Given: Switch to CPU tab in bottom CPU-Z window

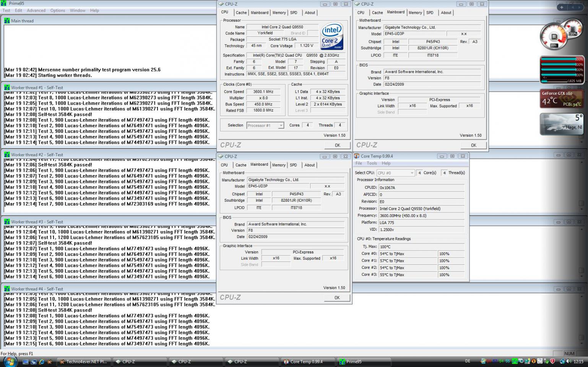Looking at the screenshot, I should pos(224,165).
